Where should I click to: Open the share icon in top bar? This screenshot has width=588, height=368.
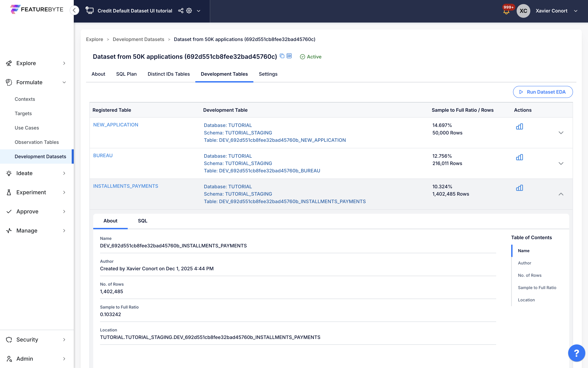point(181,11)
